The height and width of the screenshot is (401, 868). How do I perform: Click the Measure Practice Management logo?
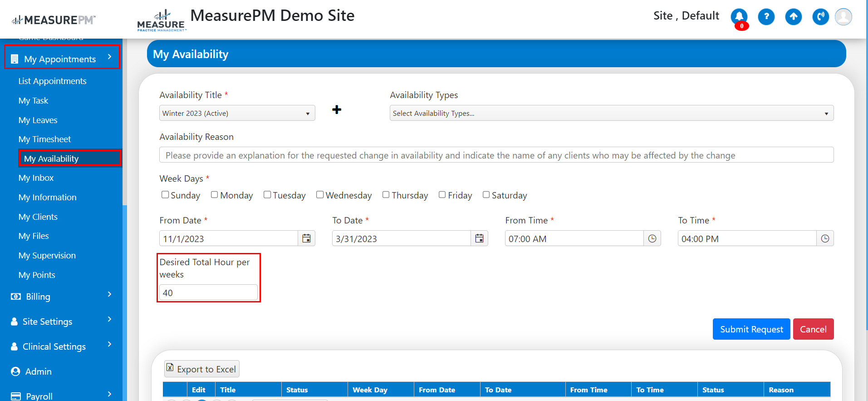point(161,20)
